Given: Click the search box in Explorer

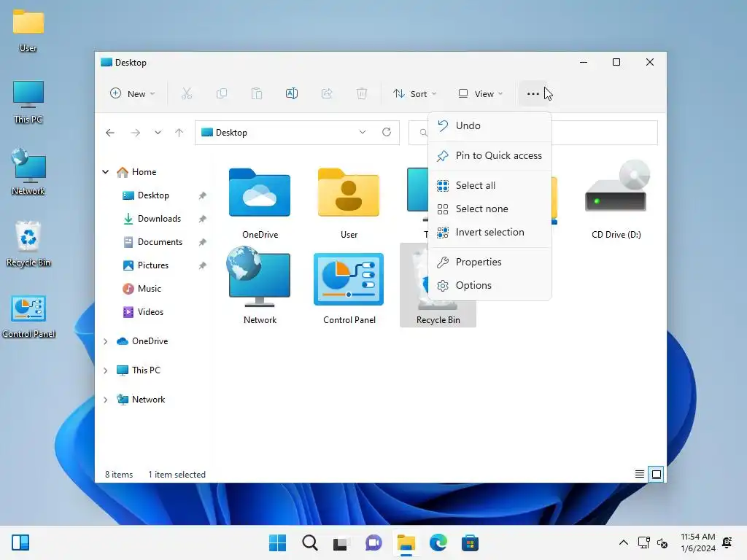Looking at the screenshot, I should pyautogui.click(x=533, y=133).
